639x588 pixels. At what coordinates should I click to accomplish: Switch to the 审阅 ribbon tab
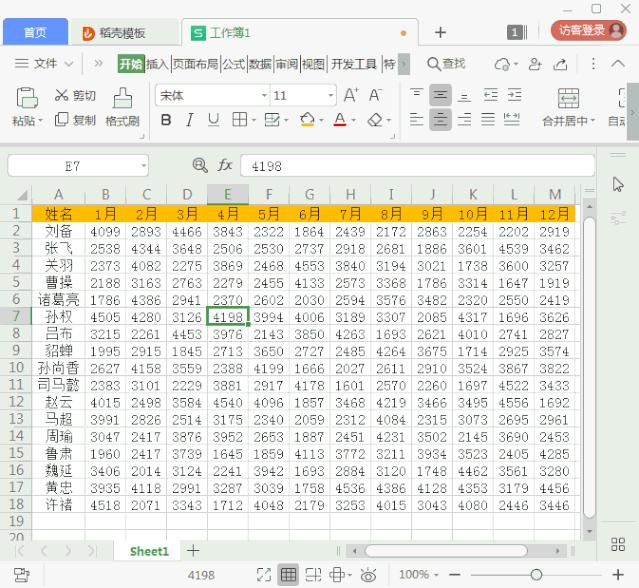[x=287, y=64]
